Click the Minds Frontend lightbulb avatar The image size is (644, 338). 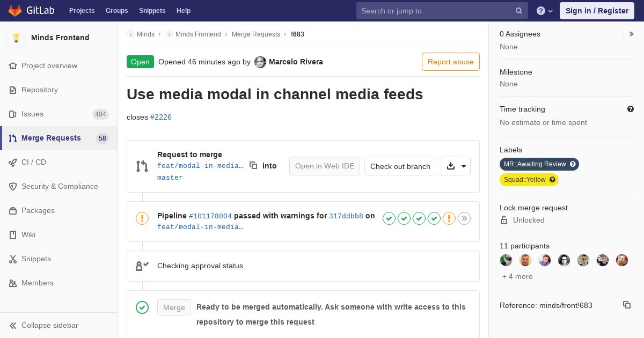16,38
